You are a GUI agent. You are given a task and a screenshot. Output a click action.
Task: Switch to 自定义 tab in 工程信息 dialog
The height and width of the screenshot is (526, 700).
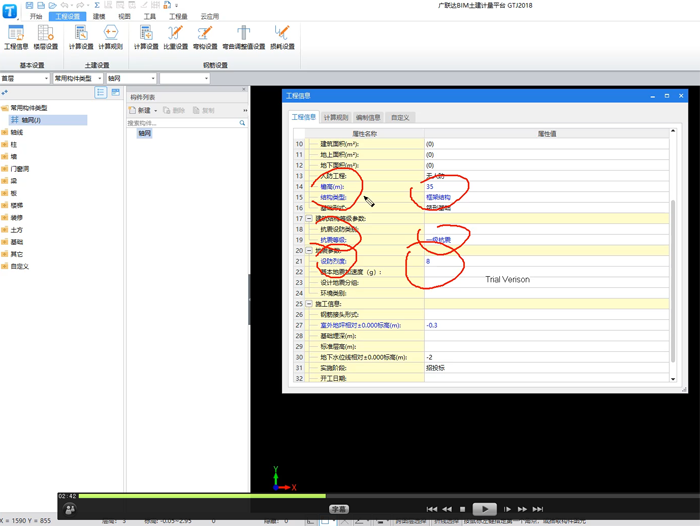pyautogui.click(x=400, y=117)
